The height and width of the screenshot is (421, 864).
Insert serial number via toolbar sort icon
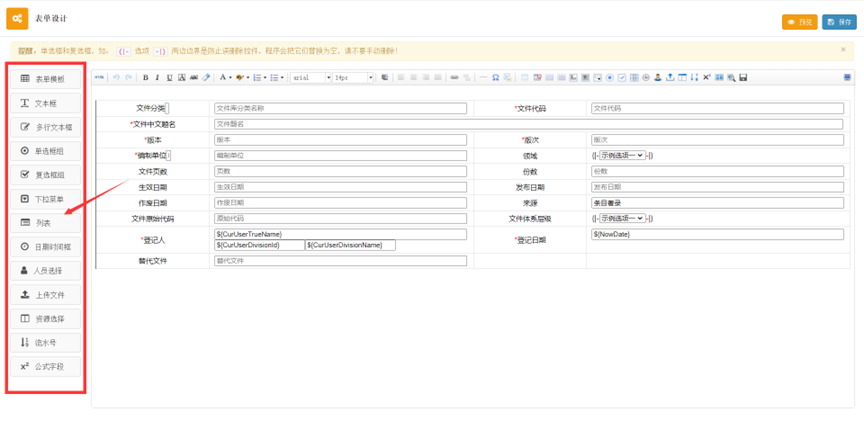click(694, 78)
